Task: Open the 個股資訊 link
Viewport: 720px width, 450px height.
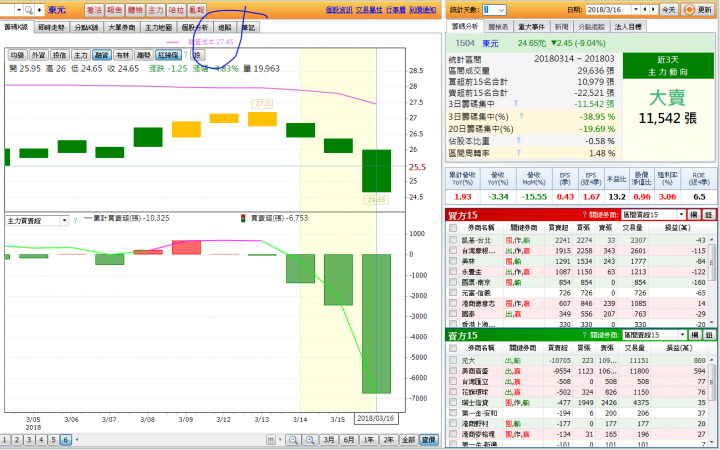Action: (x=339, y=10)
